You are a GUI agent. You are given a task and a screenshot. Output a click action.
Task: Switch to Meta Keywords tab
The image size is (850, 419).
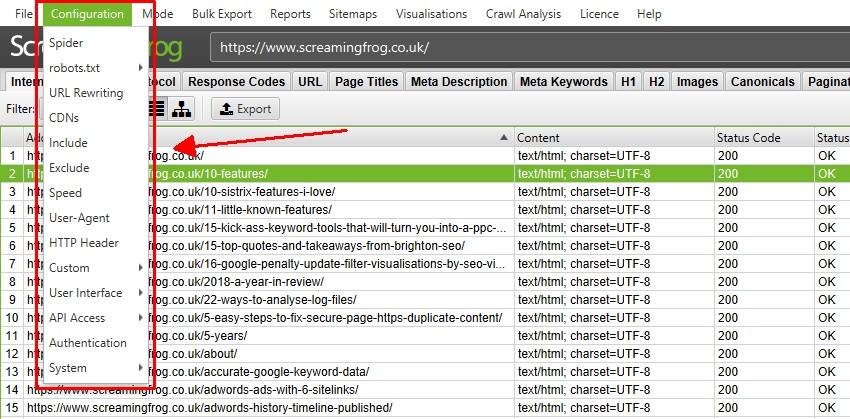[564, 82]
